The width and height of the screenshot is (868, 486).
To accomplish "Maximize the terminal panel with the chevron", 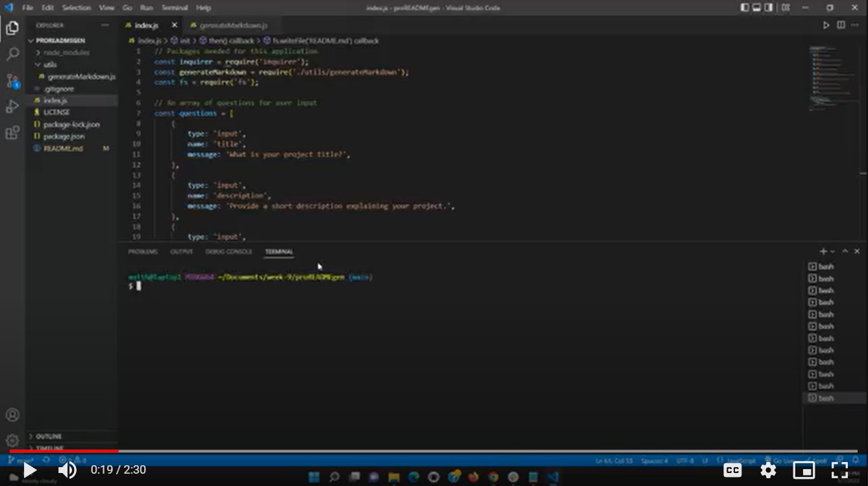I will pos(845,251).
